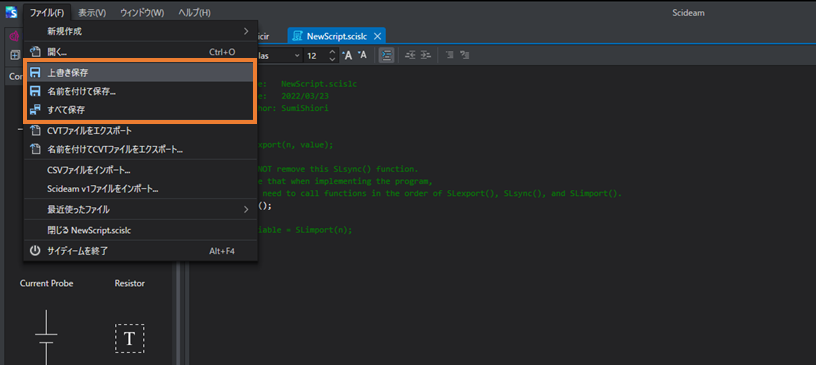Viewport: 816px width, 365px height.
Task: Open the 表示(V) menu
Action: (92, 12)
